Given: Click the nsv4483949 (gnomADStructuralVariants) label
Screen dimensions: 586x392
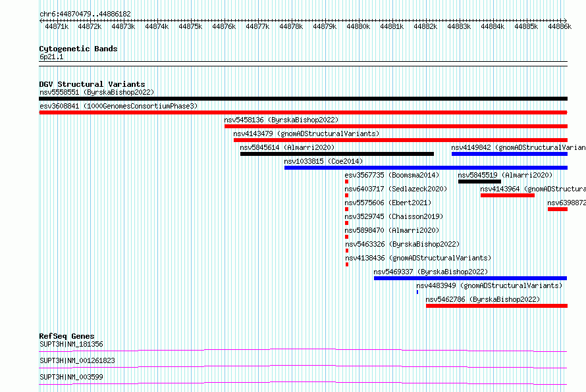Looking at the screenshot, I should click(489, 285).
